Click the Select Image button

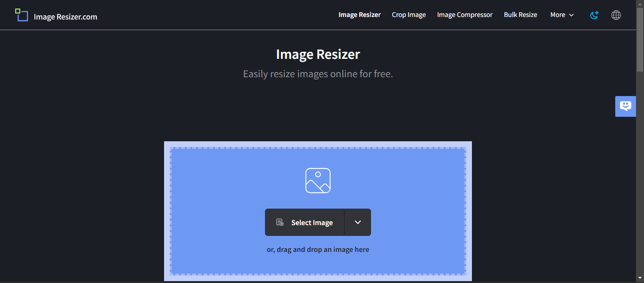pyautogui.click(x=305, y=222)
